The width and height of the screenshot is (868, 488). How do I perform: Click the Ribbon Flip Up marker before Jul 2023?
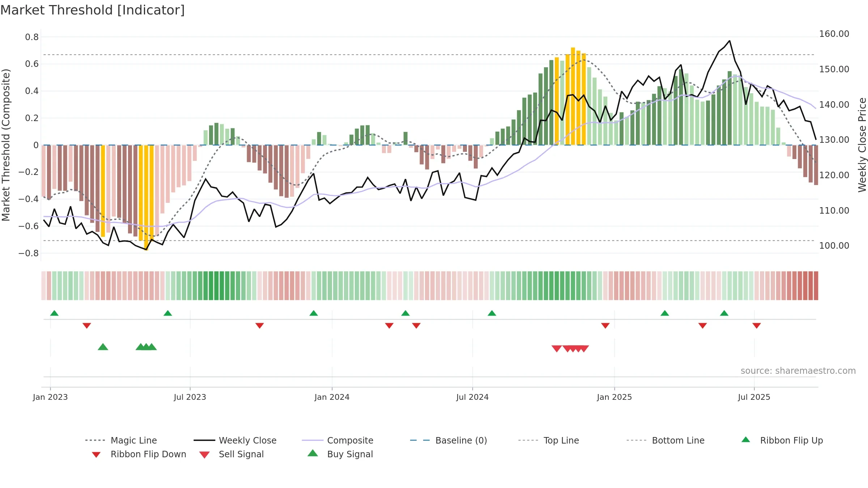168,313
